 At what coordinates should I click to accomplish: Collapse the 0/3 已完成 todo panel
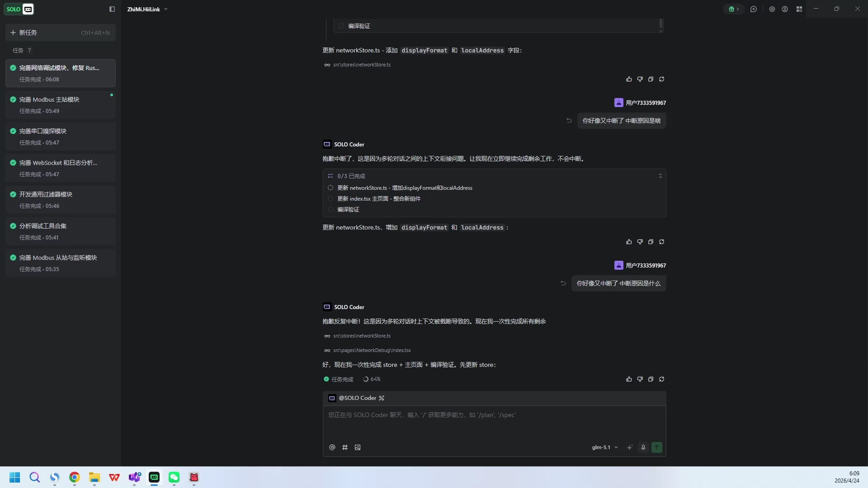coord(660,176)
